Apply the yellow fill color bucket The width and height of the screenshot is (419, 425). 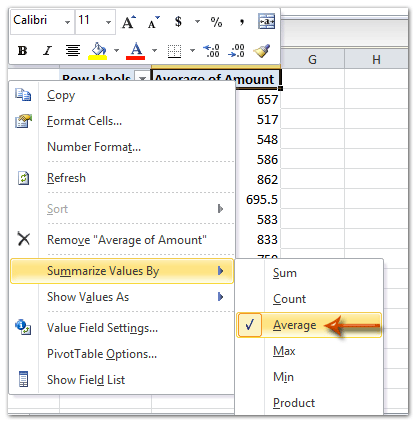[98, 51]
